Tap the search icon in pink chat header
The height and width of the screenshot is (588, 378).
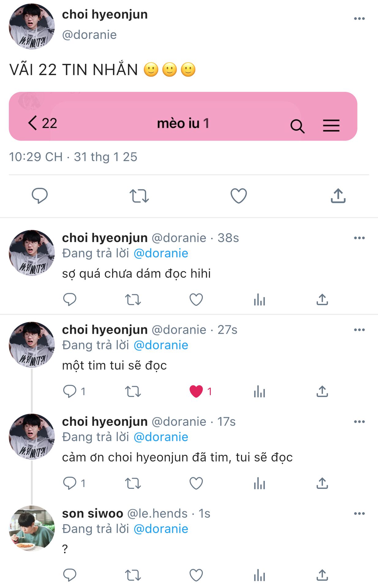[x=297, y=126]
